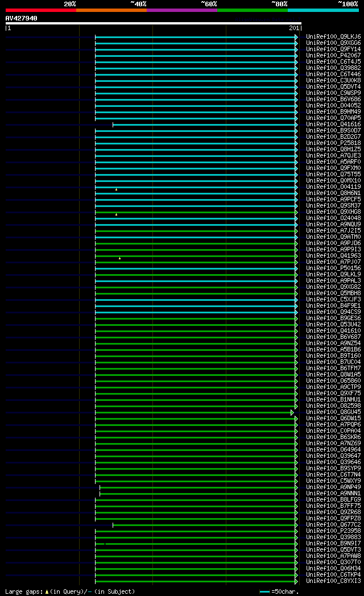The height and width of the screenshot is (596, 364).
Task: Click the start tick of the Q677C2 alignment
Action: pos(113,525)
